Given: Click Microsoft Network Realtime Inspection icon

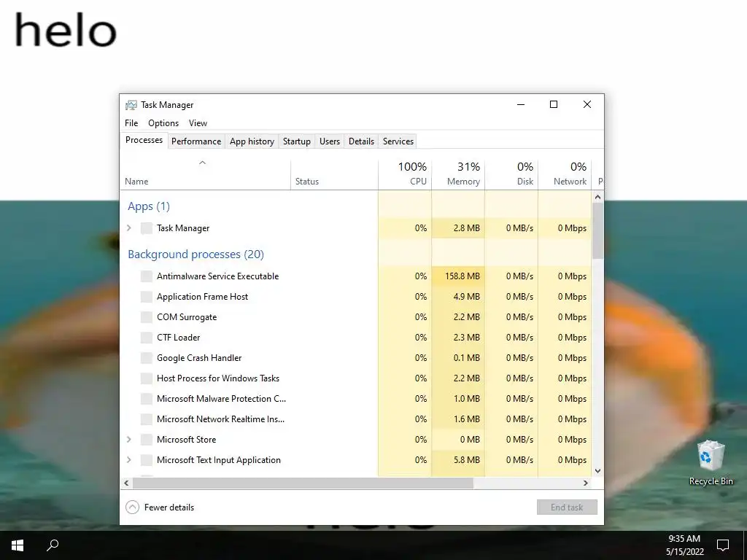Looking at the screenshot, I should coord(147,419).
